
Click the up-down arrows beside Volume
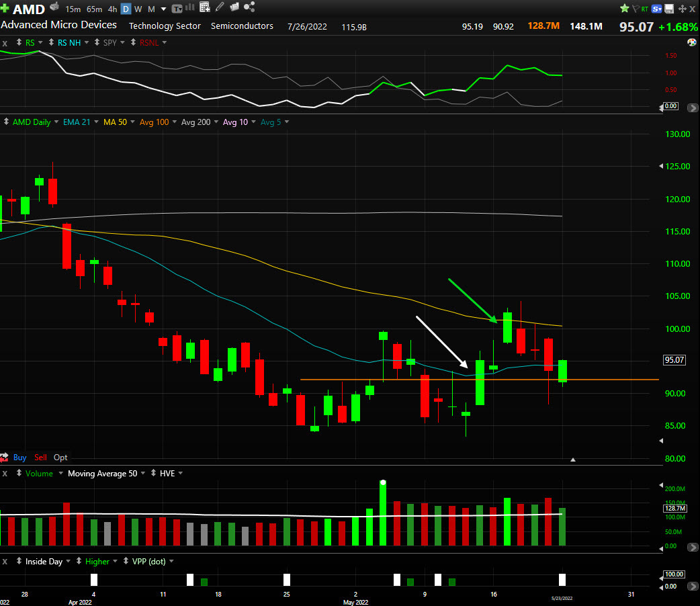click(19, 473)
